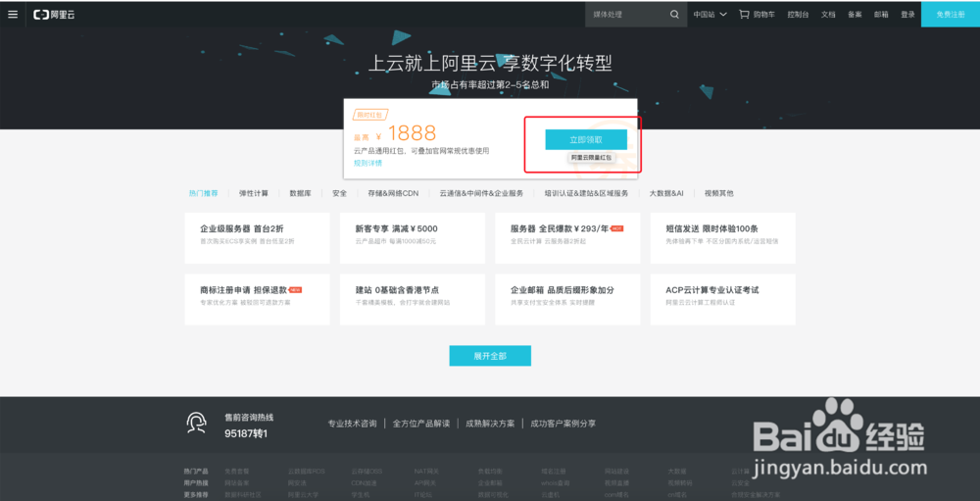This screenshot has width=980, height=501.
Task: Open 控制台 in the top bar
Action: tap(798, 15)
